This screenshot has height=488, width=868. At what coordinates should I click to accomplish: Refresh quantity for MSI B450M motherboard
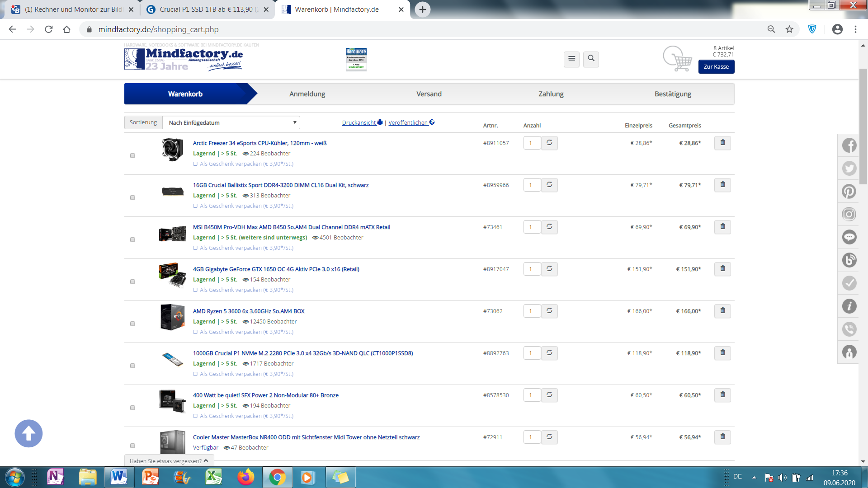click(x=549, y=227)
